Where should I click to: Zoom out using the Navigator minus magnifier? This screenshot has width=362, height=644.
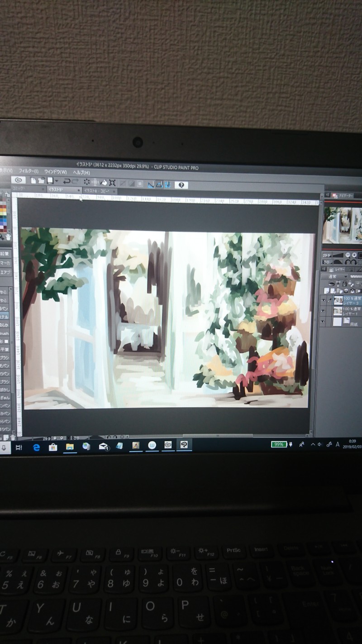tap(348, 255)
